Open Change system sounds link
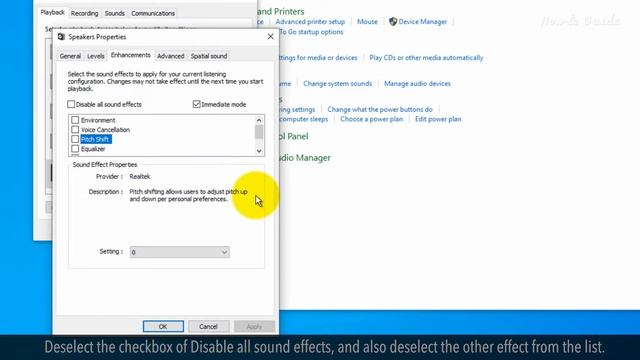 (x=338, y=83)
